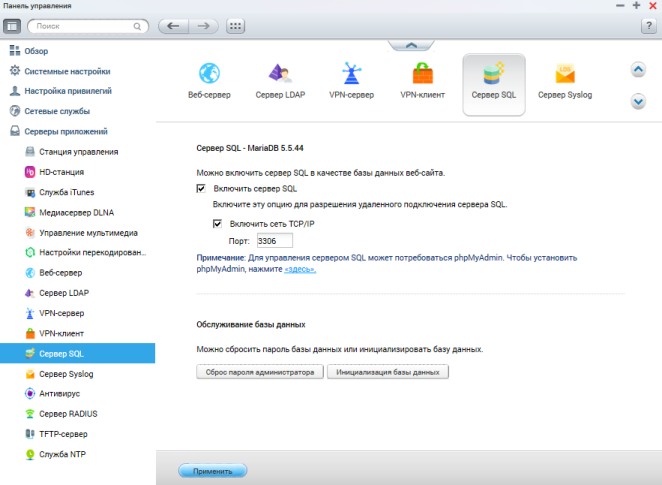Open help with the question mark button
Viewport: 662px width, 485px height.
649,26
